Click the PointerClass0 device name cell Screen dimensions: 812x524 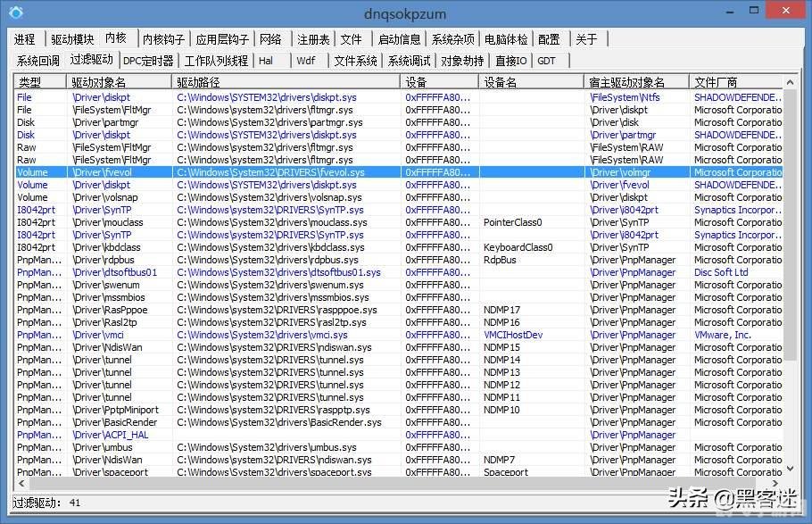513,222
